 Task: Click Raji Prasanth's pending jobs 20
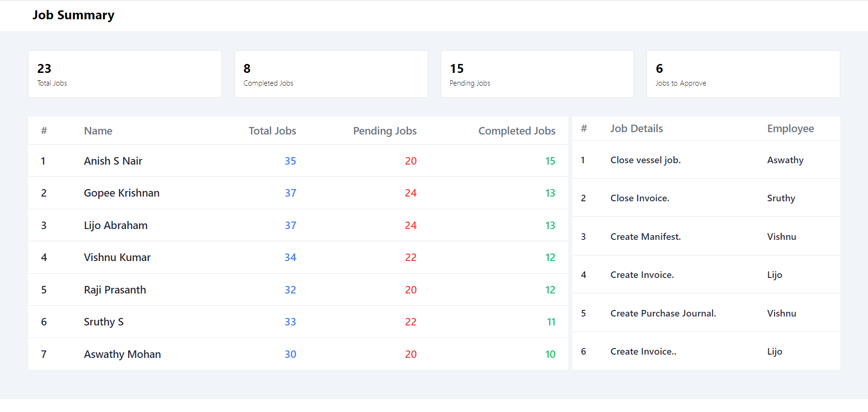tap(411, 290)
